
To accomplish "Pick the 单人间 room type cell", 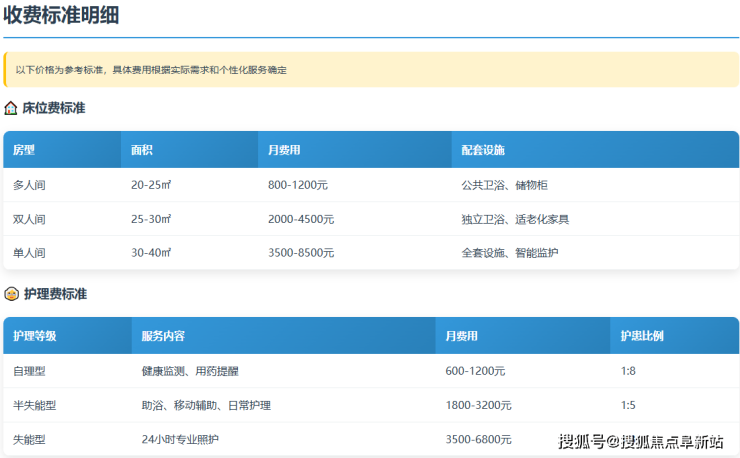I will [29, 253].
